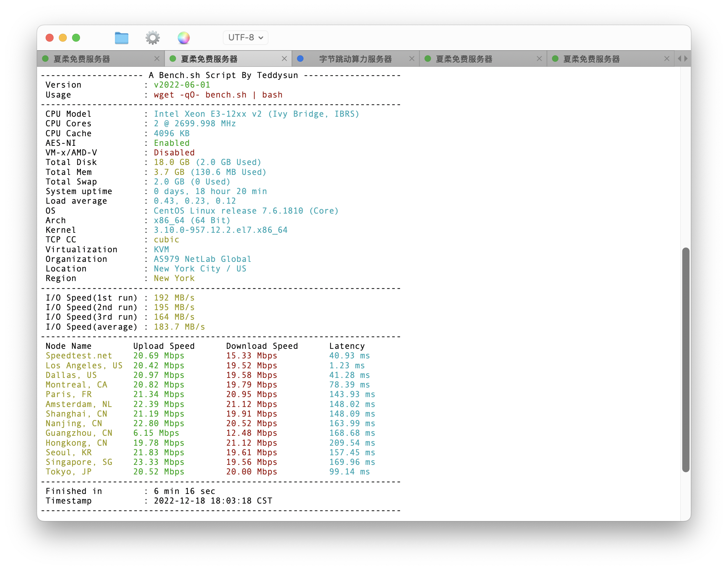Click the 'Shanghai, CN' node name
The height and width of the screenshot is (570, 728).
click(76, 414)
